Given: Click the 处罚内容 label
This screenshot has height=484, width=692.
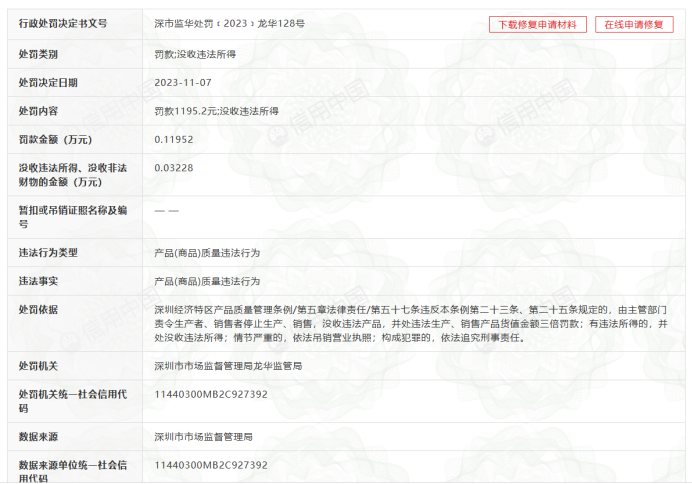Looking at the screenshot, I should click(x=38, y=111).
